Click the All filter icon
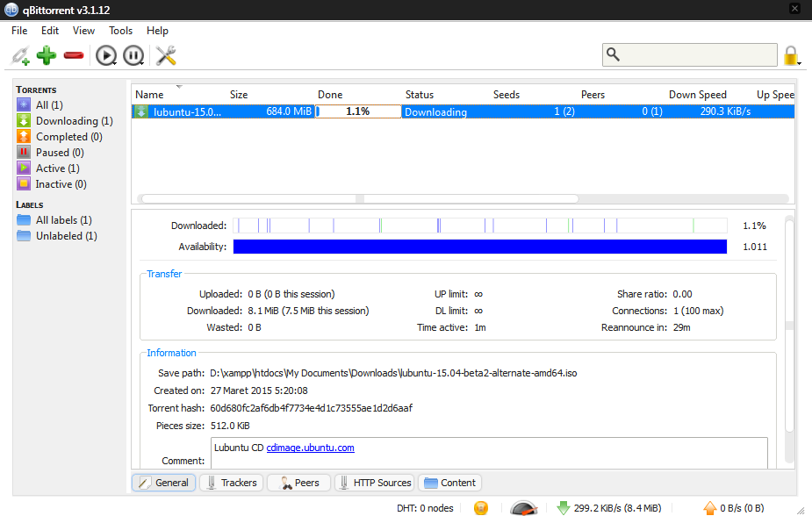The height and width of the screenshot is (516, 812). (x=24, y=104)
